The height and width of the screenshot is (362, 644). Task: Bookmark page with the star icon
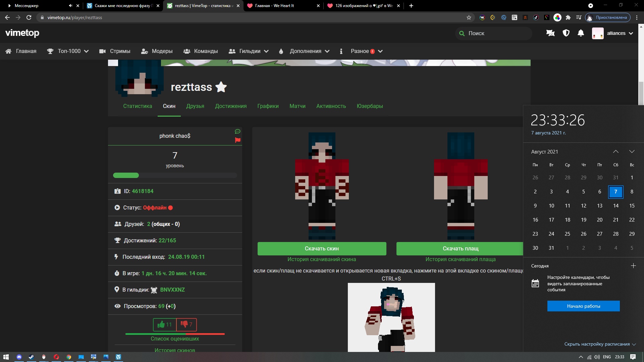coord(469,17)
